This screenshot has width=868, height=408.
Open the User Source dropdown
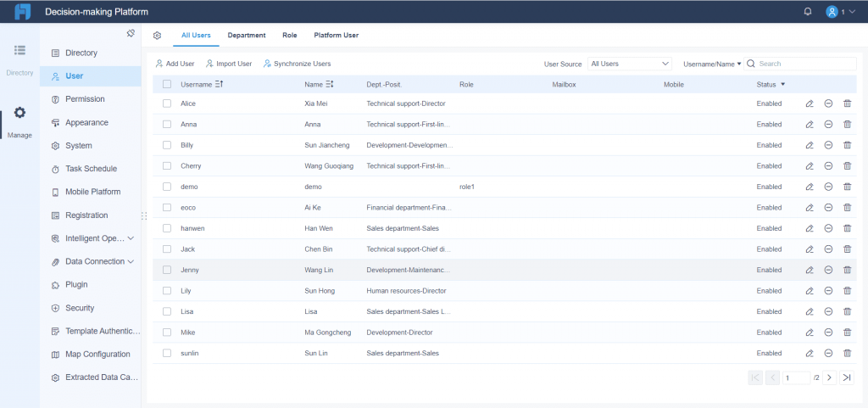pyautogui.click(x=630, y=64)
